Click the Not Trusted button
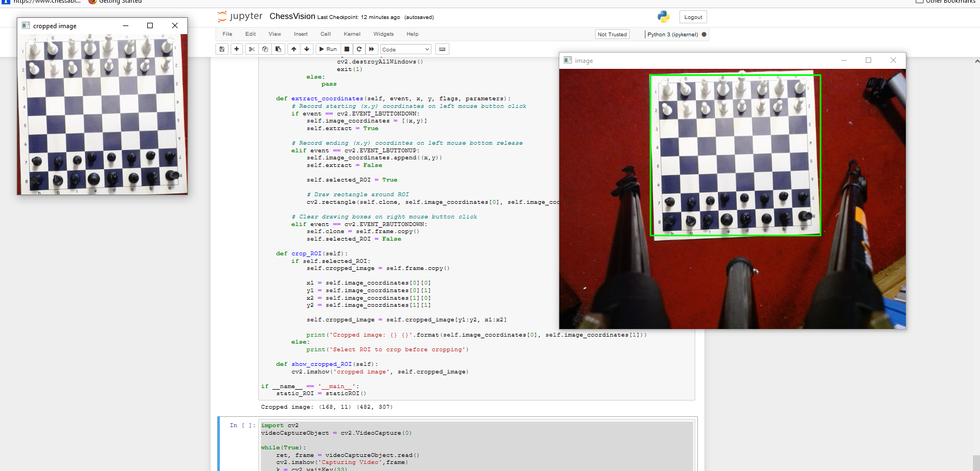The width and height of the screenshot is (980, 471). click(612, 34)
